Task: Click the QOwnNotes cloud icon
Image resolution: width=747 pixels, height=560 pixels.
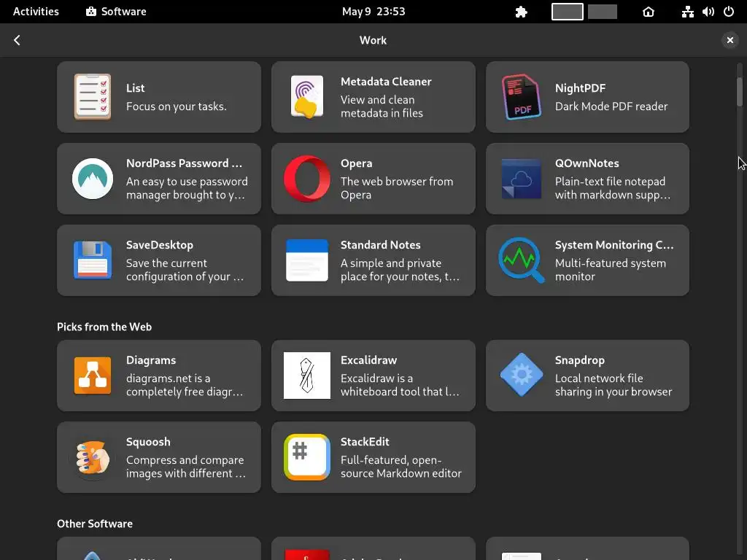Action: [x=521, y=179]
